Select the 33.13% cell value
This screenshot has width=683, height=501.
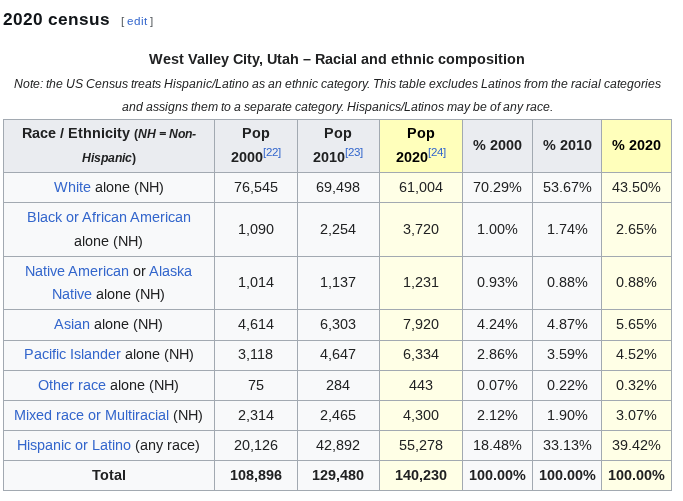tap(567, 445)
